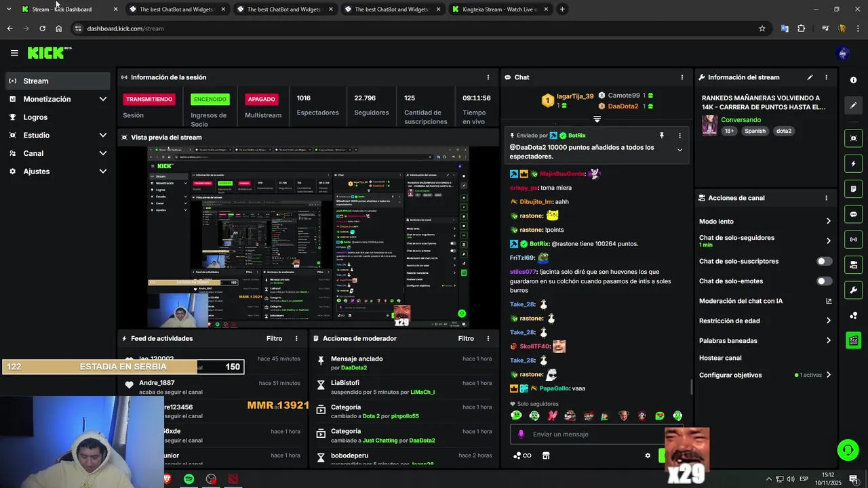Click Filtro in Acciones de moderador
This screenshot has height=488, width=868.
[x=466, y=338]
